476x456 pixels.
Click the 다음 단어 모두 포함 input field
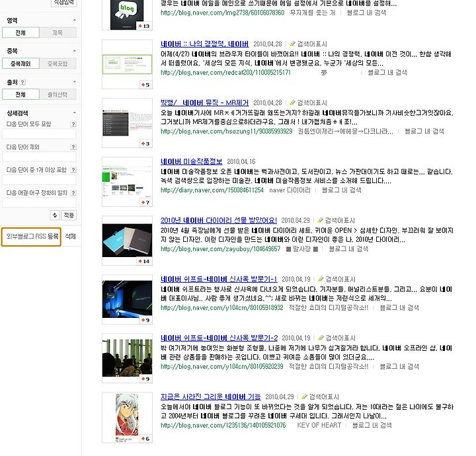coord(39,133)
